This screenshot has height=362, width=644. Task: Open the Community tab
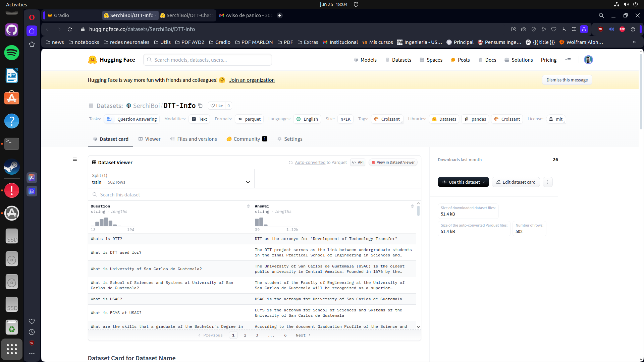click(x=247, y=139)
